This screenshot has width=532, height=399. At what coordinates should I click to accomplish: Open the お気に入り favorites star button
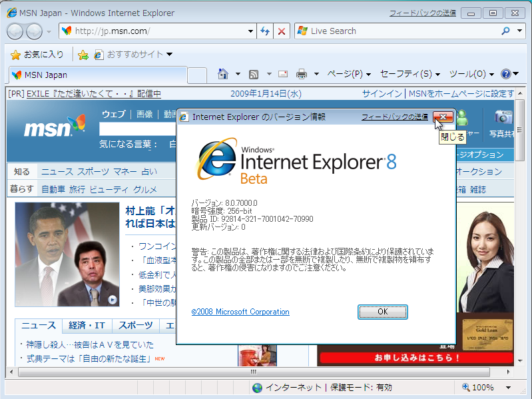(37, 54)
